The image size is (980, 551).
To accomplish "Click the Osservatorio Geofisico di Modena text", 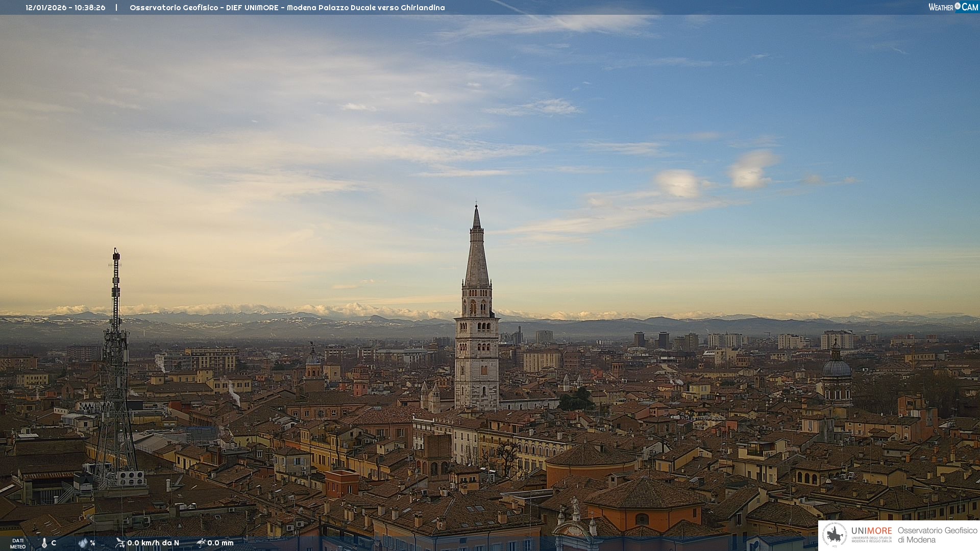I will tap(937, 535).
